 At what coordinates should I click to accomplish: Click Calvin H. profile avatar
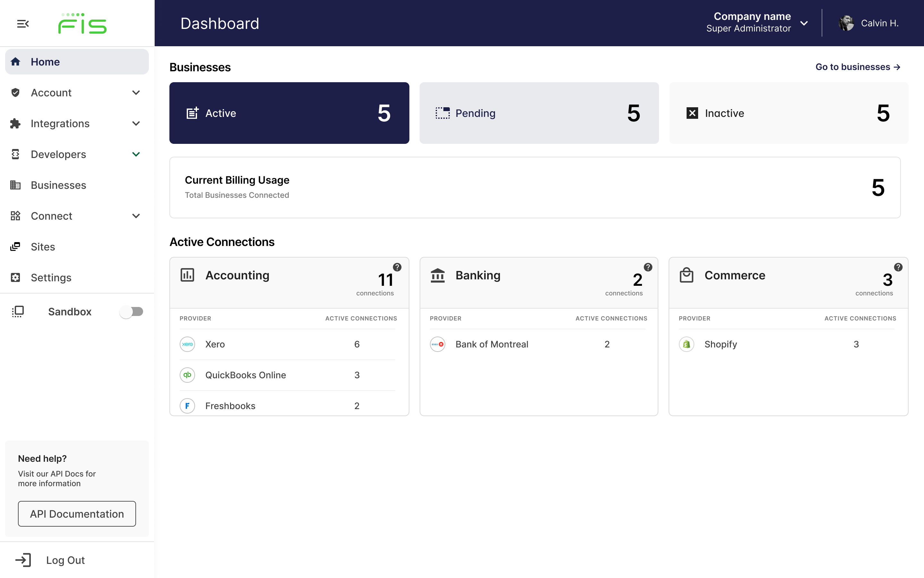point(846,23)
